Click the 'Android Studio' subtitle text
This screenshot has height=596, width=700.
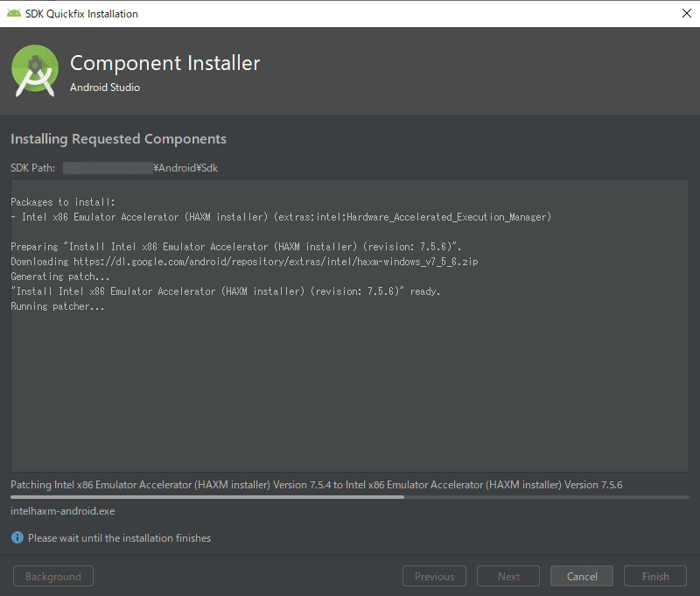105,88
